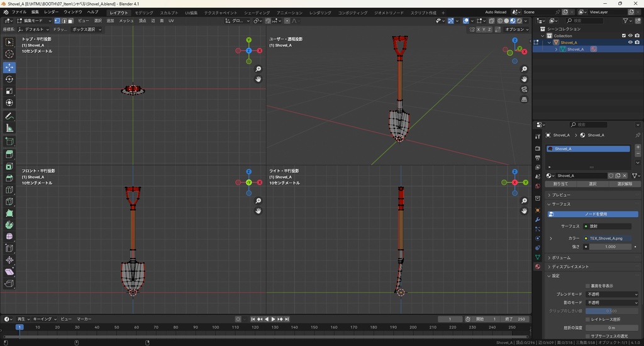This screenshot has width=644, height=346.
Task: Click the camera view icon in the perspective viewport
Action: pyautogui.click(x=525, y=89)
